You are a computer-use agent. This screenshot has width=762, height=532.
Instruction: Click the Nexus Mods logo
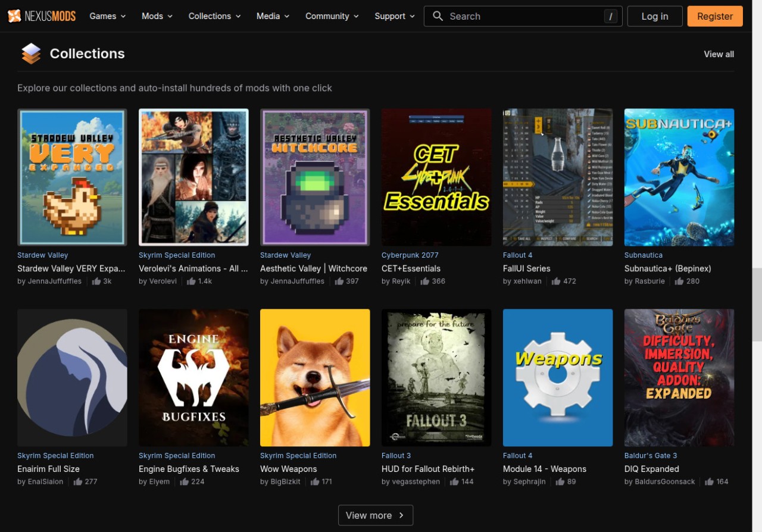click(x=42, y=16)
